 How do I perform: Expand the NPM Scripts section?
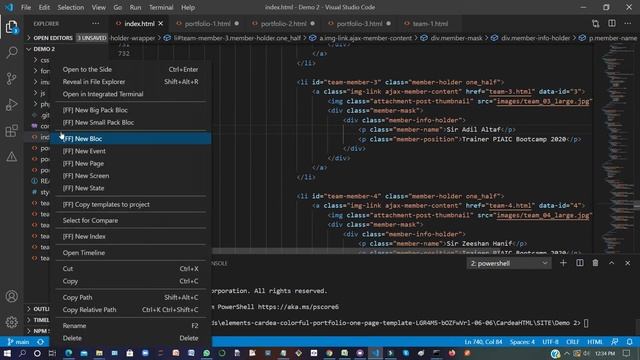click(38, 331)
